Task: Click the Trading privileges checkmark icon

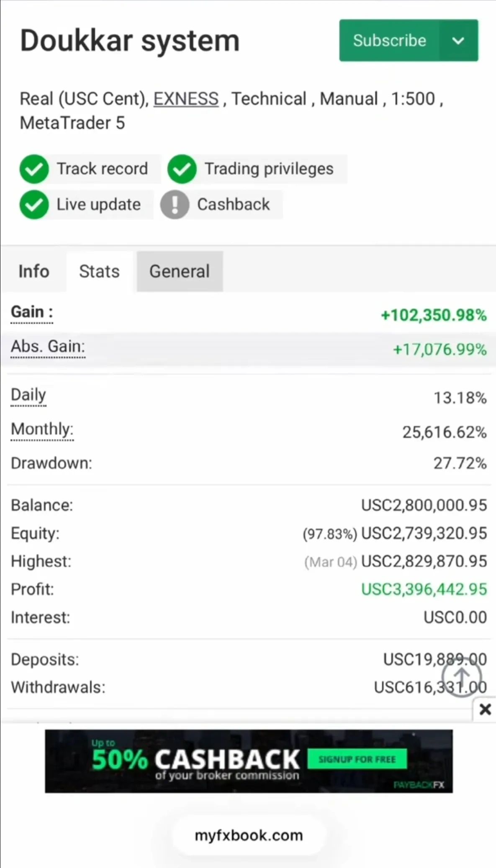Action: pyautogui.click(x=182, y=169)
